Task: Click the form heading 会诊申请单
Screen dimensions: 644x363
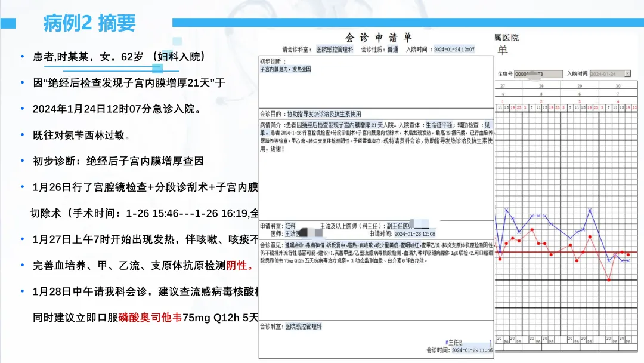Action: [378, 38]
